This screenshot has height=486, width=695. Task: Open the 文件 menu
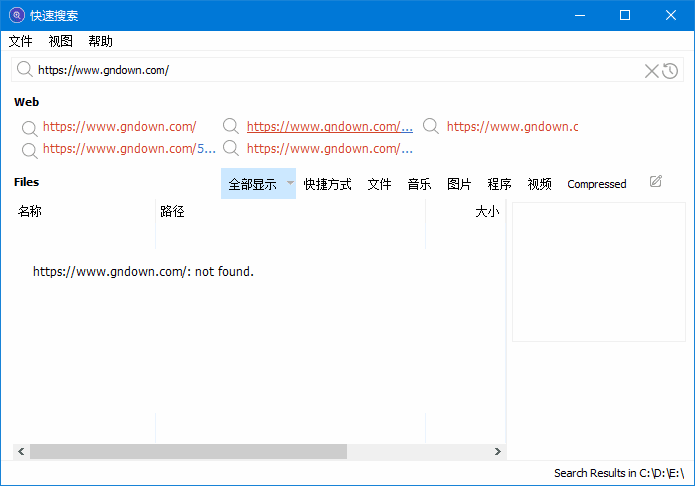pyautogui.click(x=20, y=41)
